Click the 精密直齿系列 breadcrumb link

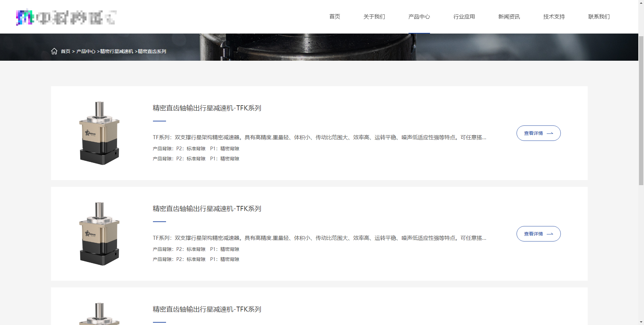152,51
